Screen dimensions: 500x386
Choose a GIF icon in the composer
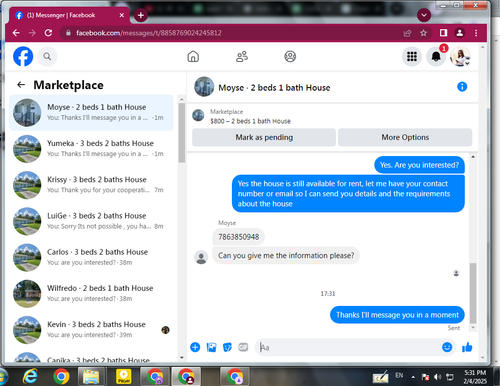[243, 347]
